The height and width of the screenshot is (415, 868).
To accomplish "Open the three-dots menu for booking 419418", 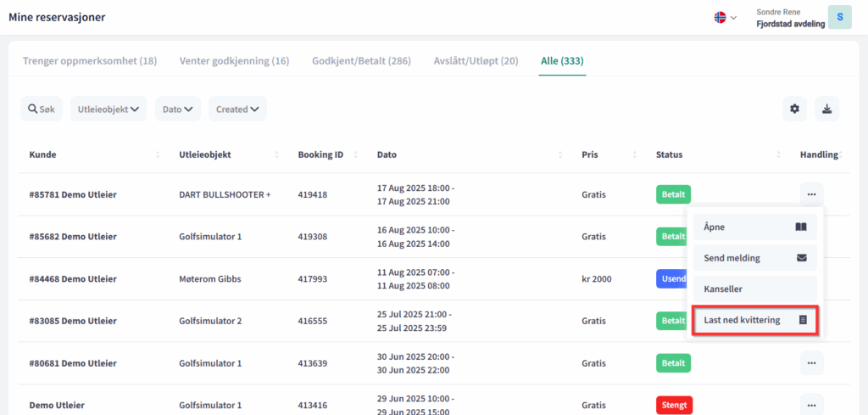I will tap(811, 194).
